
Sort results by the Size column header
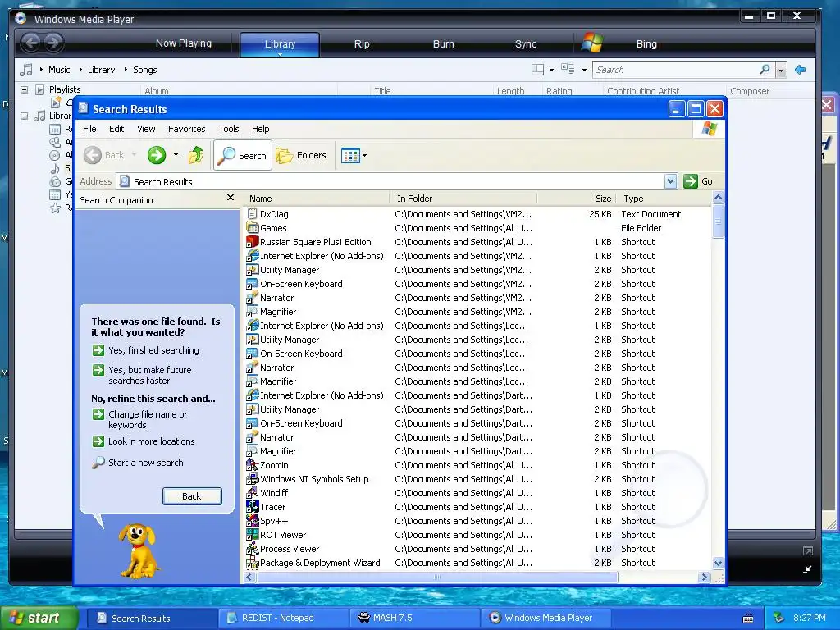coord(577,199)
